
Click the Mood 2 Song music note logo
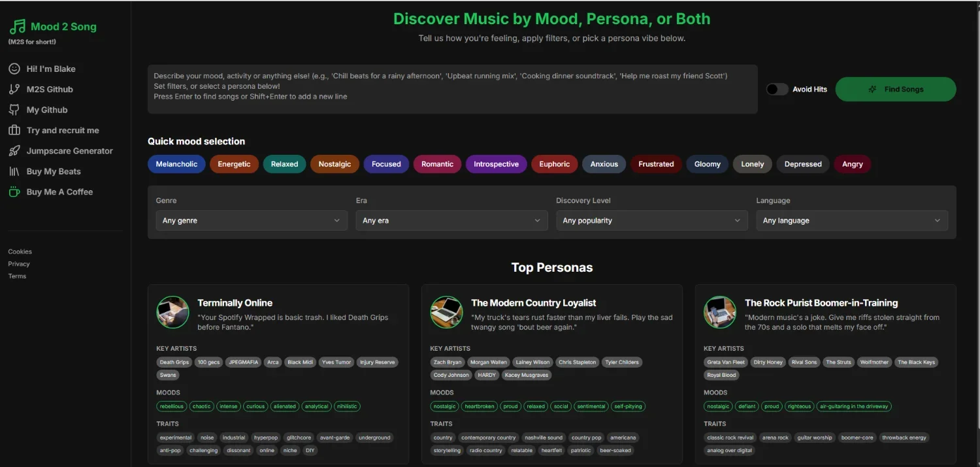tap(18, 27)
